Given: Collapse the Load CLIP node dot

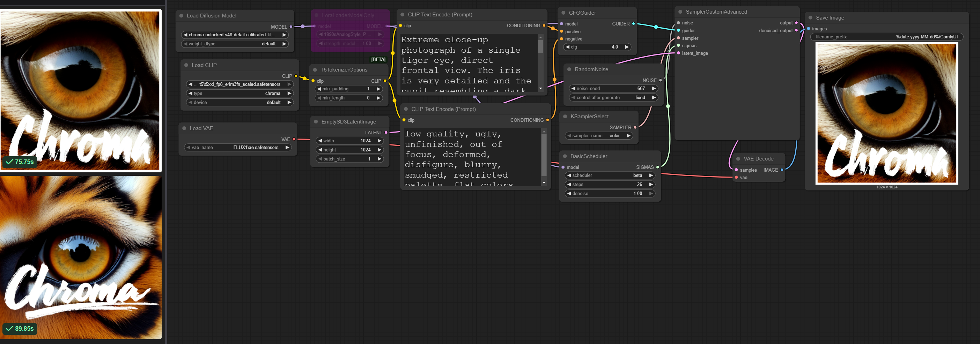Looking at the screenshot, I should tap(186, 65).
